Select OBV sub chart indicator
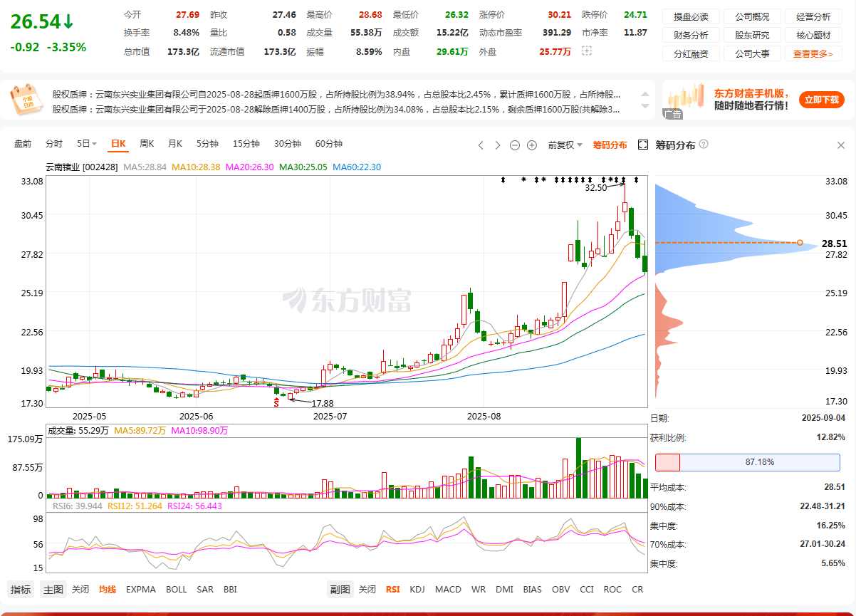The image size is (856, 616). (561, 590)
